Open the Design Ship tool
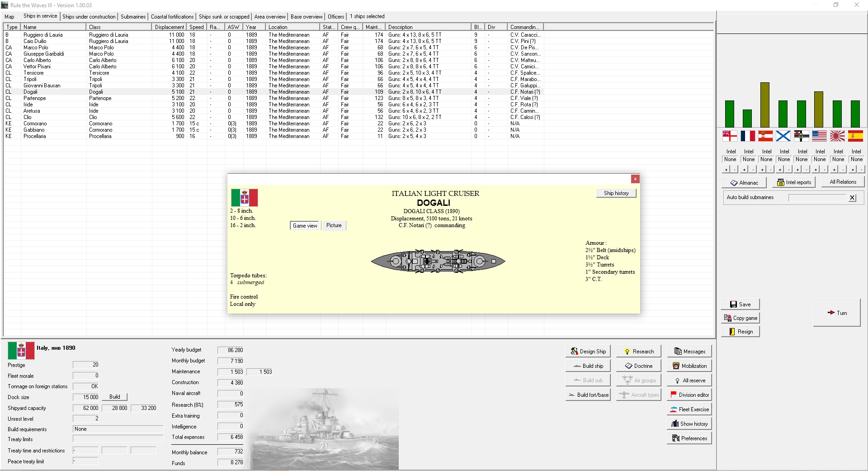This screenshot has width=868, height=471. [x=588, y=352]
